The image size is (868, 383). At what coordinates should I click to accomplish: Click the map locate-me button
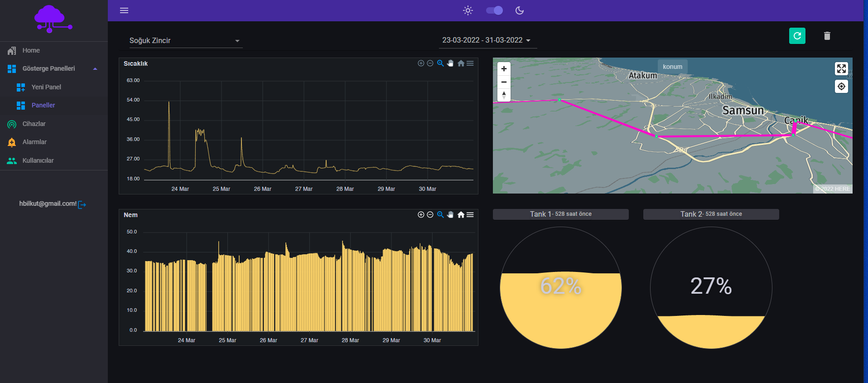[841, 86]
